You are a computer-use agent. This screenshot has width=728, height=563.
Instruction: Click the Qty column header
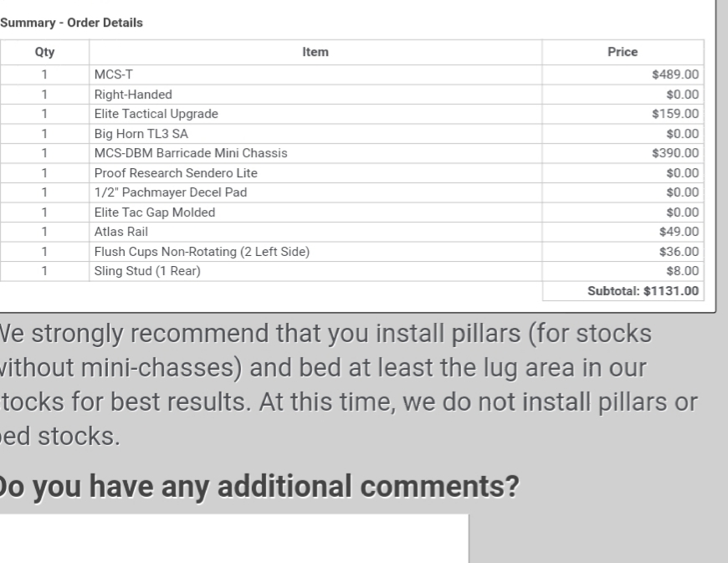(44, 52)
